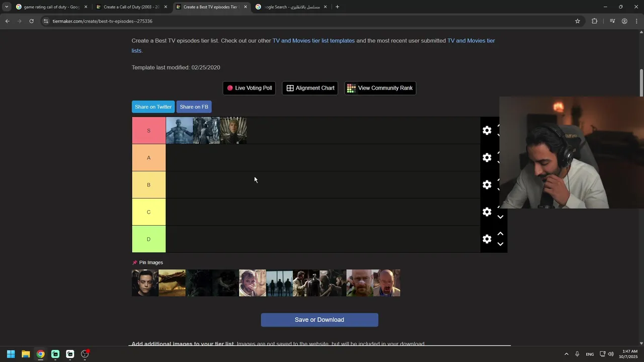This screenshot has height=362, width=644.
Task: Open Chrome three-dot menu
Action: tap(636, 21)
